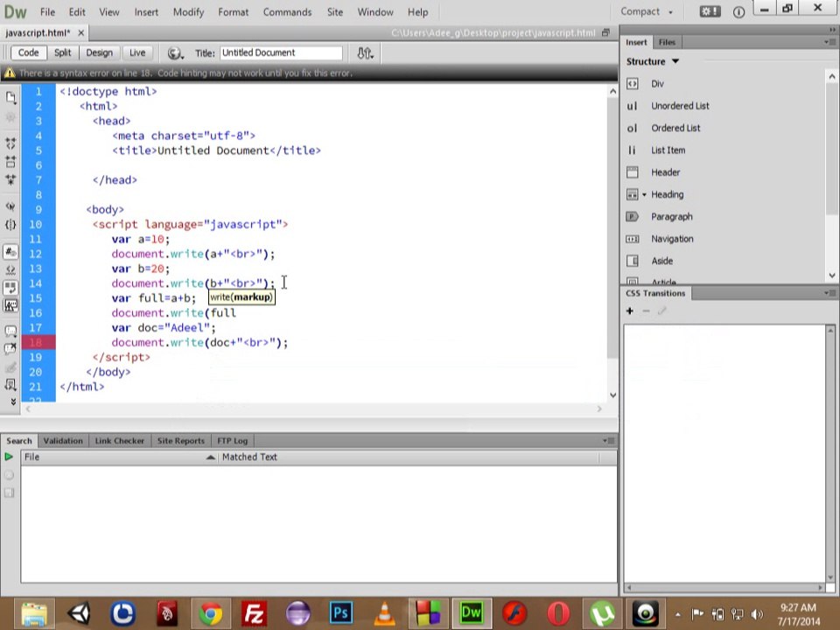
Task: Open the Modify menu
Action: tap(188, 11)
